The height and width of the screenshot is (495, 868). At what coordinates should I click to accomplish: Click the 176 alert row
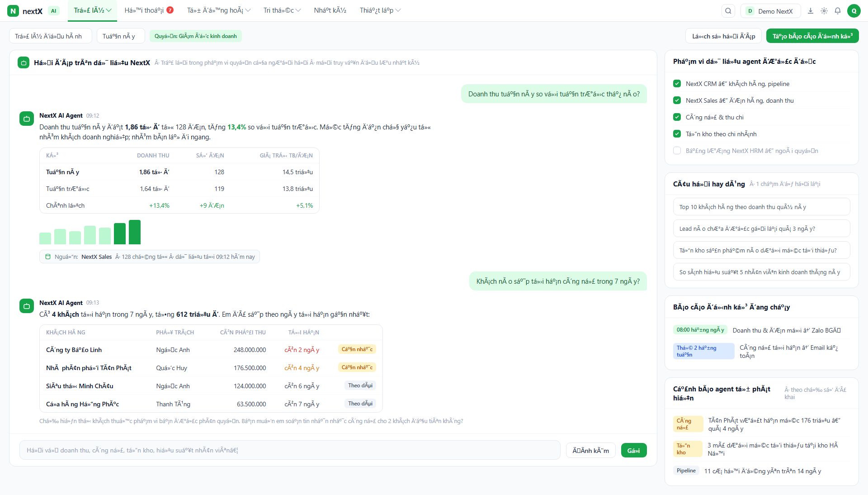point(761,424)
